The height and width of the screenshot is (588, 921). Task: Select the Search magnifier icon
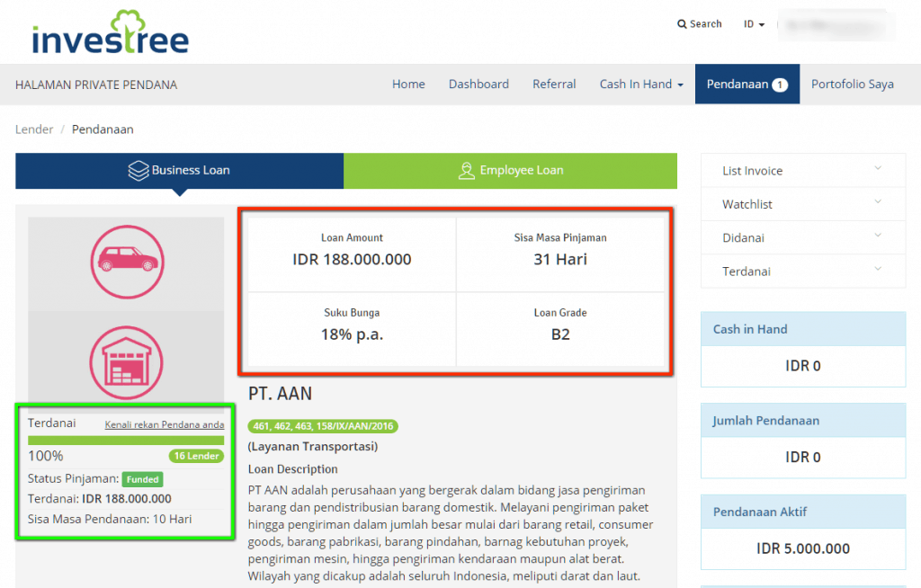[681, 23]
